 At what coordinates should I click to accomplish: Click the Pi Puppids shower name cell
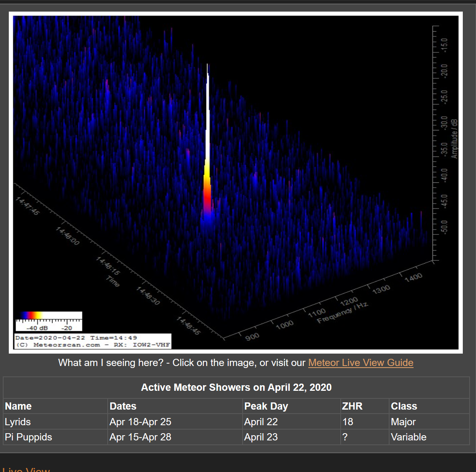(x=28, y=437)
